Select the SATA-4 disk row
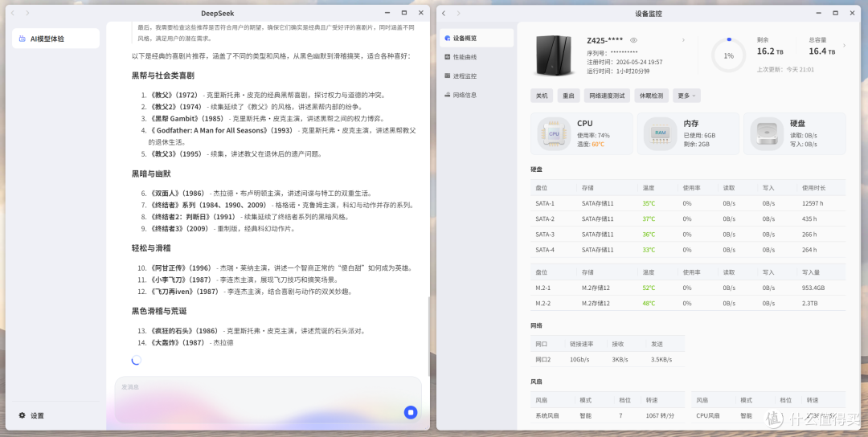868x437 pixels. 687,250
